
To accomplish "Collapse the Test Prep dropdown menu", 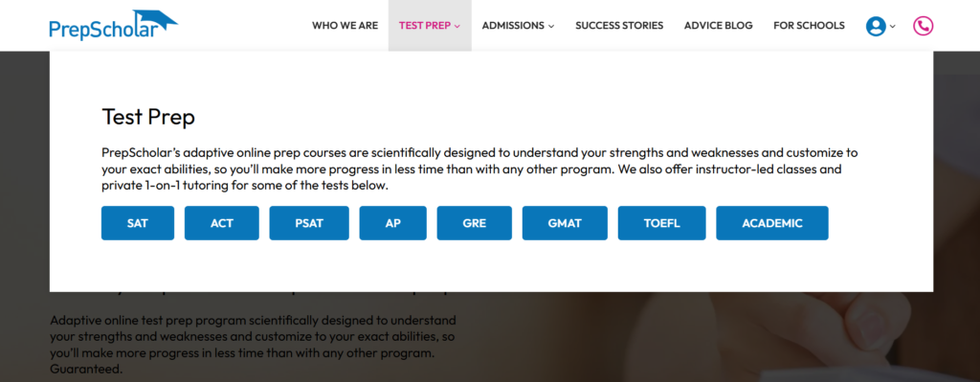I will click(430, 26).
